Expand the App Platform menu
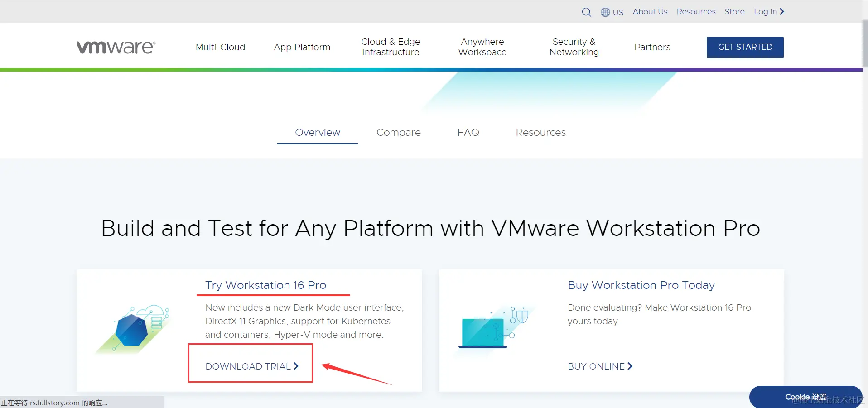868x408 pixels. coord(302,47)
